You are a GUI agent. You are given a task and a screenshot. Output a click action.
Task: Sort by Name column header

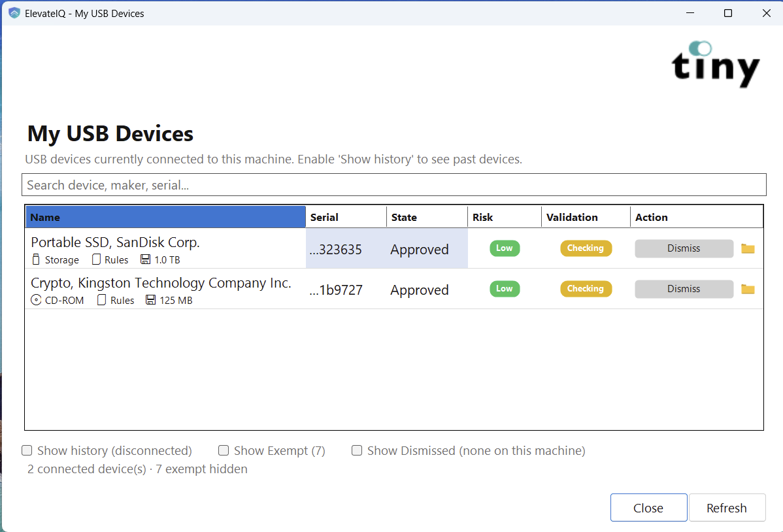click(x=166, y=217)
